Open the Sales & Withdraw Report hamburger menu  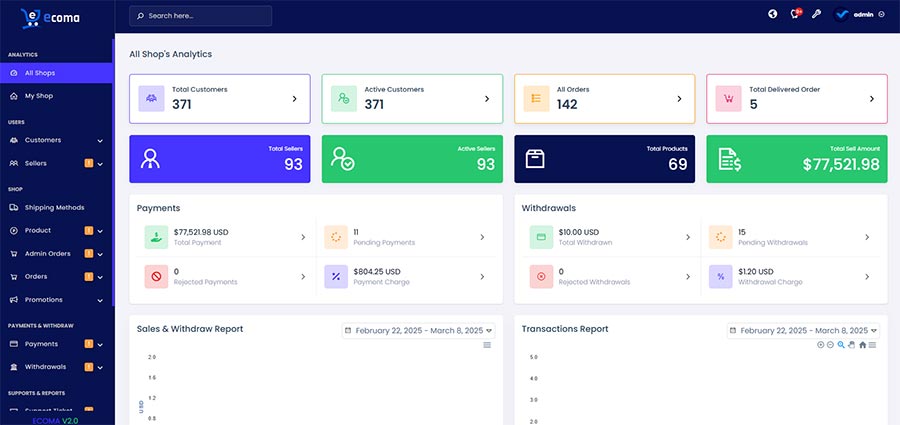click(x=487, y=345)
